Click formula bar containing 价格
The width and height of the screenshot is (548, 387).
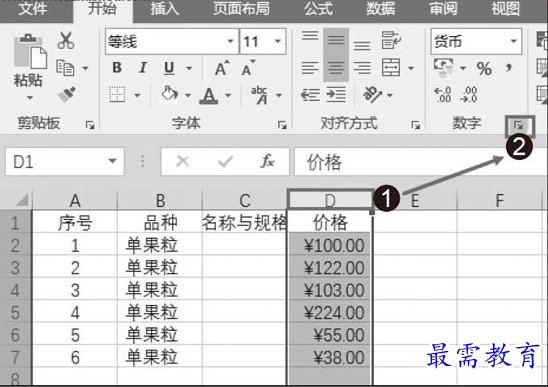pos(420,162)
